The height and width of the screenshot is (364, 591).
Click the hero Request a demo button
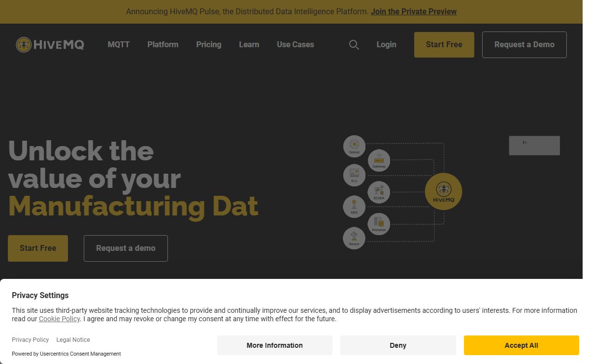tap(126, 248)
